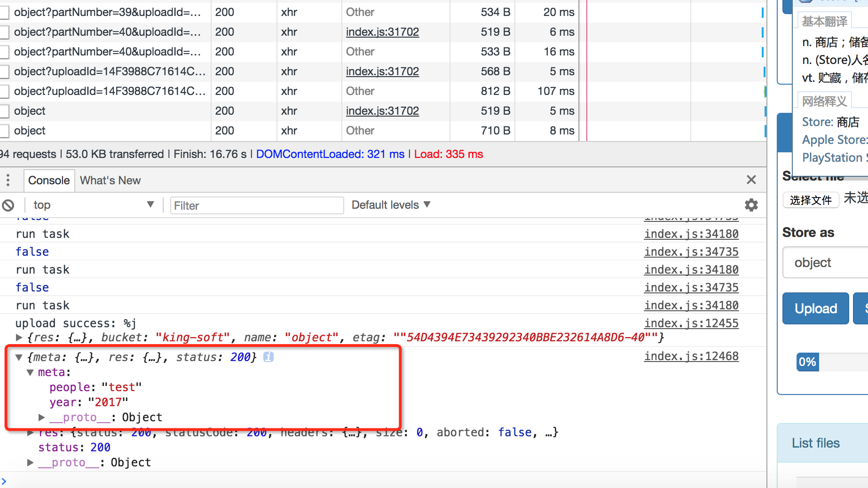The height and width of the screenshot is (488, 868).
Task: Open the console drawer three-dot menu
Action: coord(8,180)
